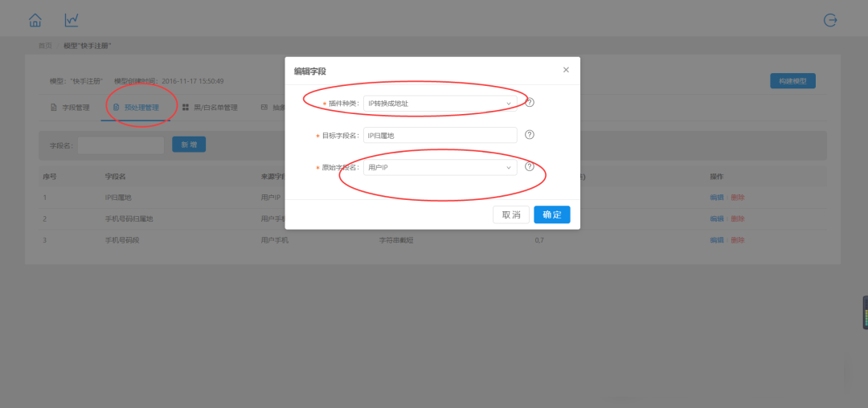Click 用户手机 in the 手机号码段 row
Screen dimensions: 868x408
[275, 240]
